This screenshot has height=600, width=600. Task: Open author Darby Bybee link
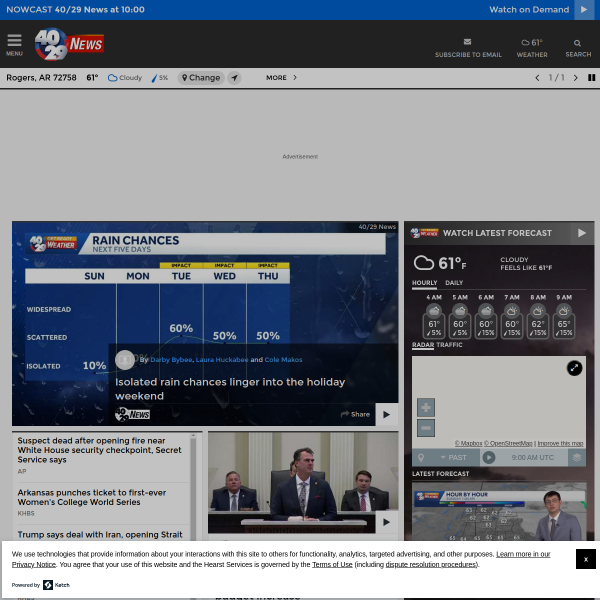tap(171, 360)
